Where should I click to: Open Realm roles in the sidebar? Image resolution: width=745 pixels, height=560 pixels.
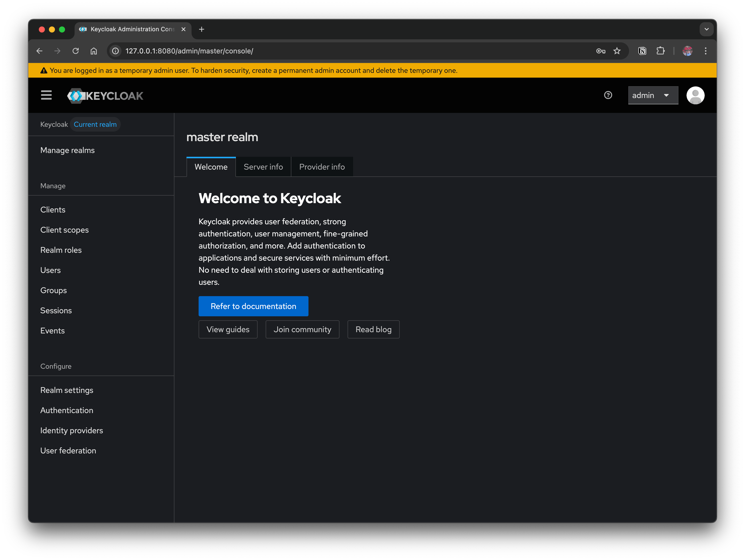pyautogui.click(x=101, y=250)
